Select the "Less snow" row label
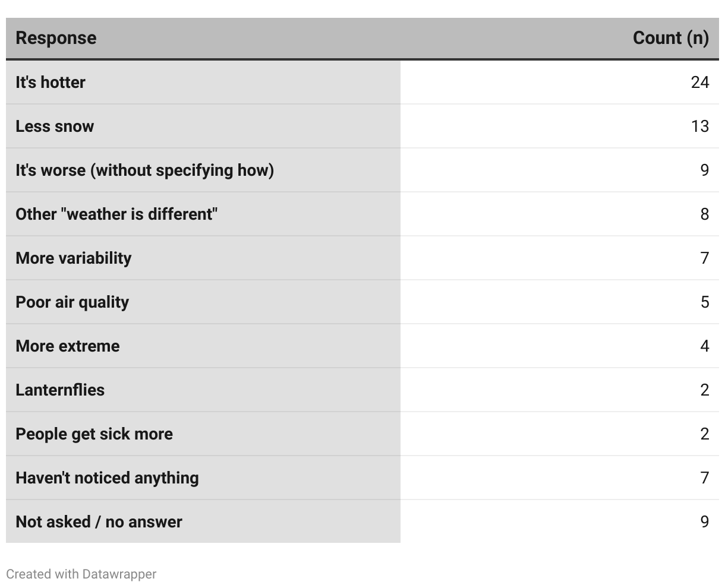The height and width of the screenshot is (588, 725). [x=55, y=126]
